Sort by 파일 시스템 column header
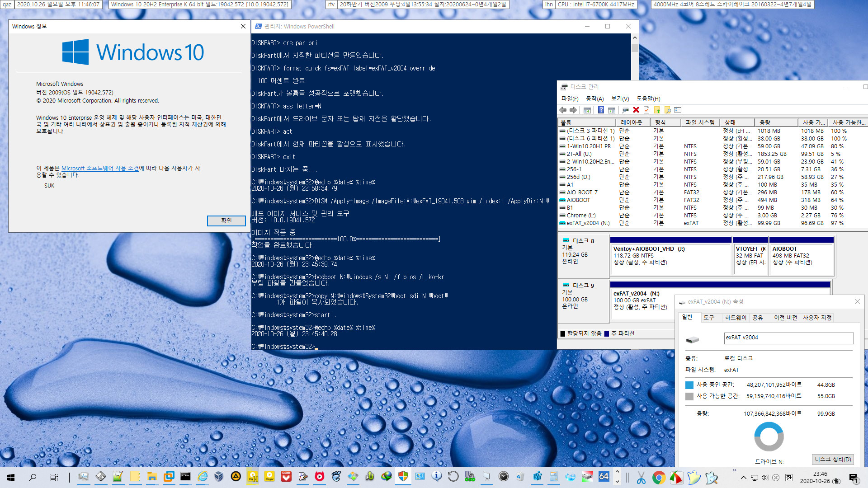 click(700, 122)
